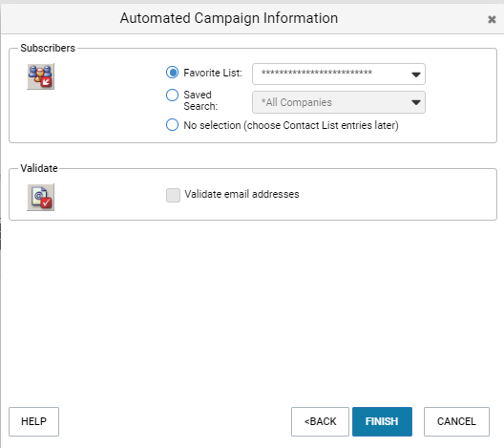Click the Saved Search label text

(200, 100)
